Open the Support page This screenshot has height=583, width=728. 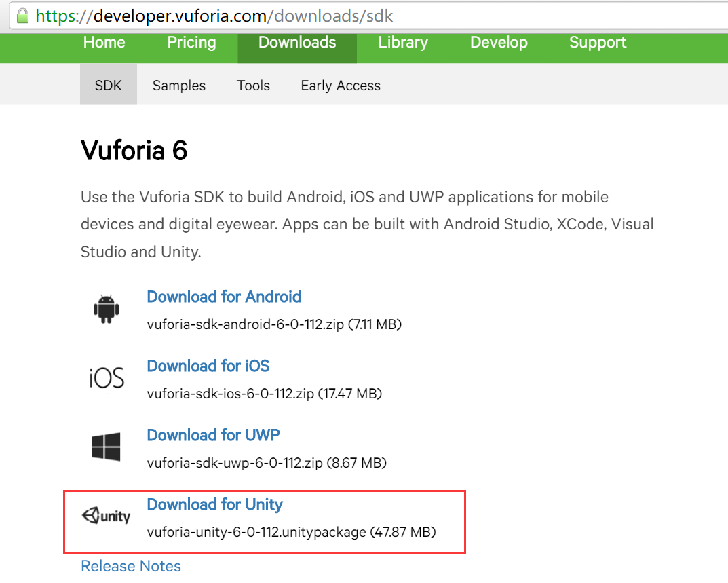coord(598,42)
